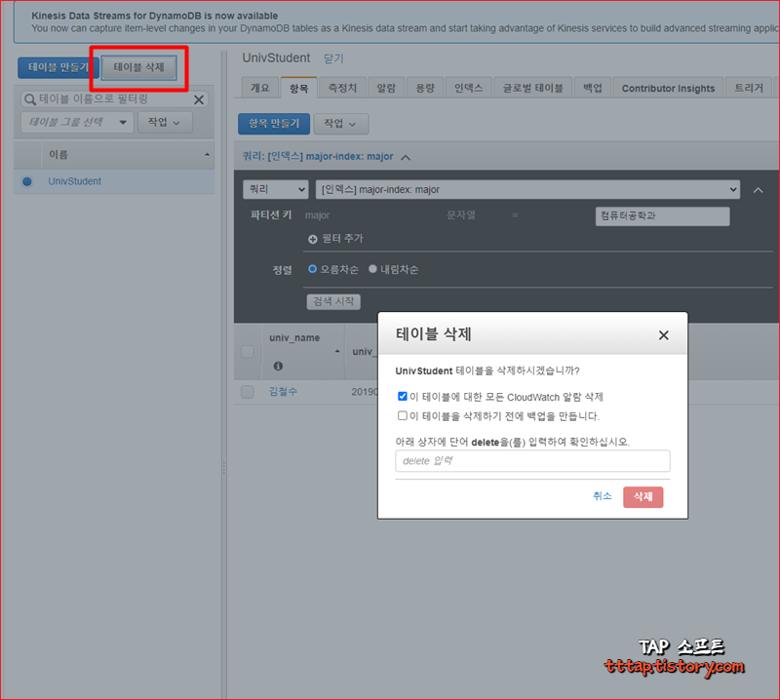Switch to the 인덱스 tab
The height and width of the screenshot is (700, 780).
coord(469,88)
